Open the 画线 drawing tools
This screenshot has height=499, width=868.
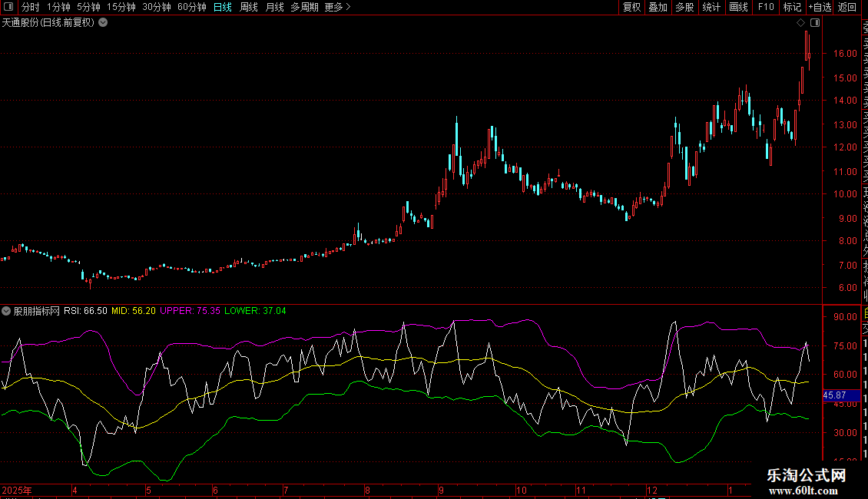(x=738, y=7)
